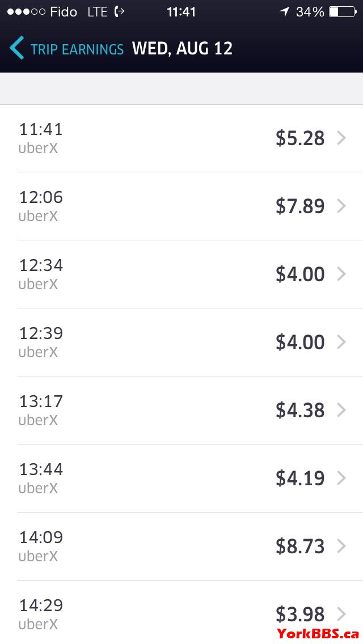Screen dimensions: 363x644
Task: Tap the WED, AUG 12 title
Action: (x=182, y=48)
